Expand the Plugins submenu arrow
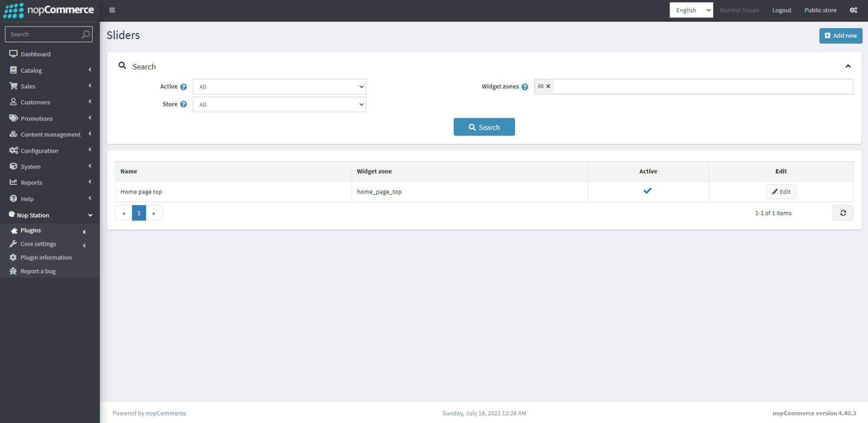Screen dimensions: 868x423 click(84, 232)
